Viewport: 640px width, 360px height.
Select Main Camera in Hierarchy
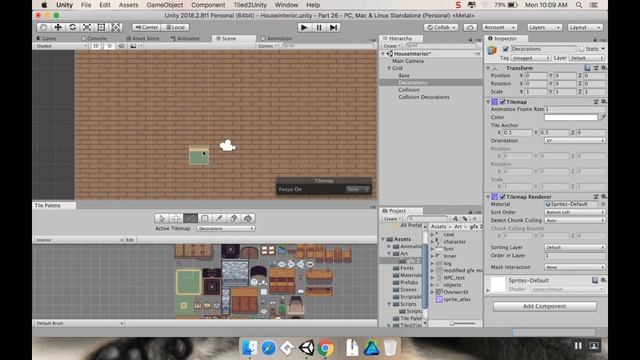(x=408, y=61)
